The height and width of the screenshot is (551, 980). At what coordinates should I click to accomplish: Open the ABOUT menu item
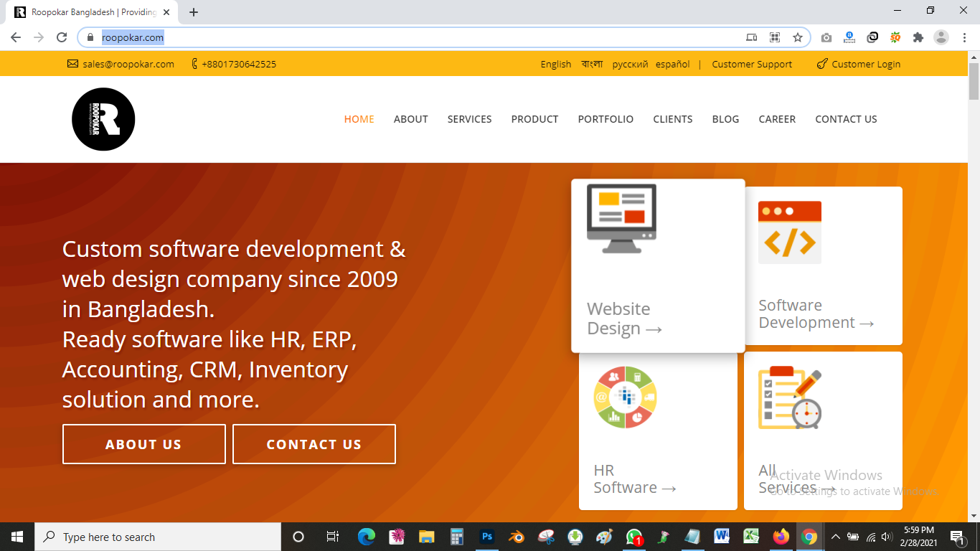point(410,119)
